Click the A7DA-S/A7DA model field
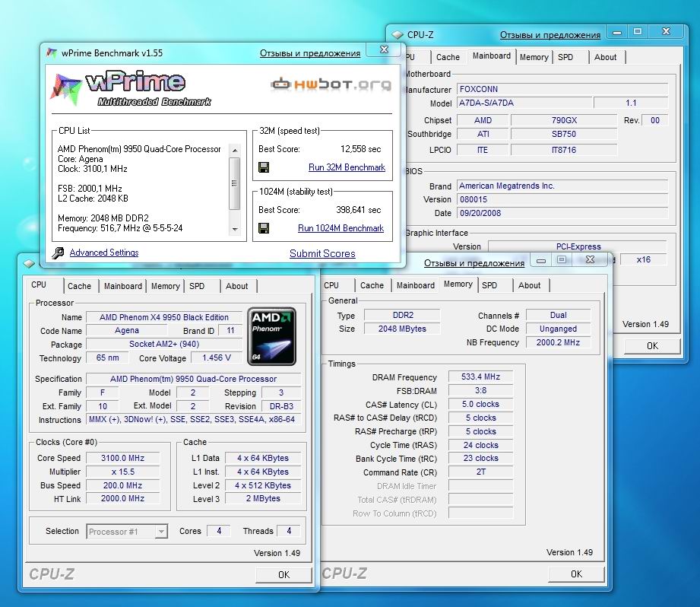 click(x=525, y=103)
